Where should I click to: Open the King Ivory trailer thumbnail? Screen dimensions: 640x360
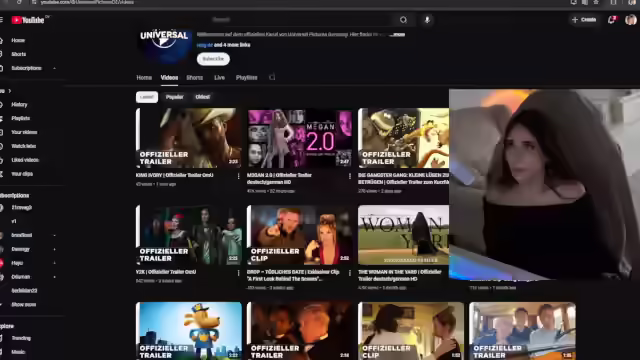189,138
